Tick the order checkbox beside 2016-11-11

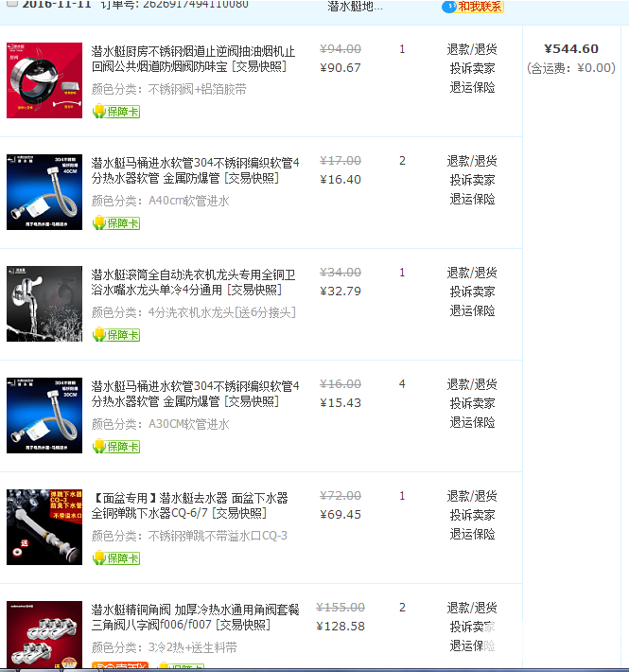(12, 3)
